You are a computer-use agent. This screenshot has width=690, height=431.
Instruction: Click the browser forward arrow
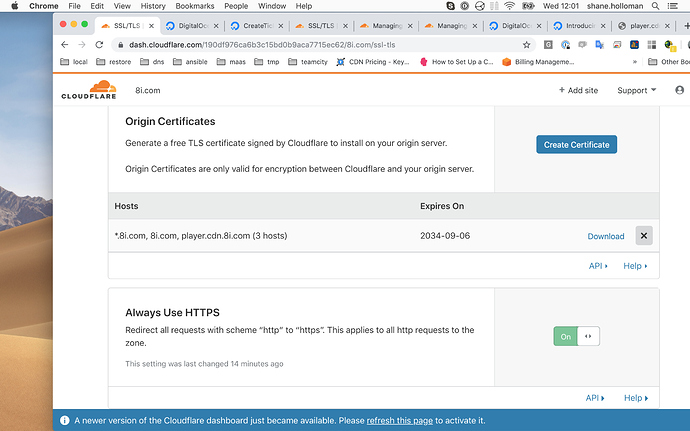click(x=82, y=44)
